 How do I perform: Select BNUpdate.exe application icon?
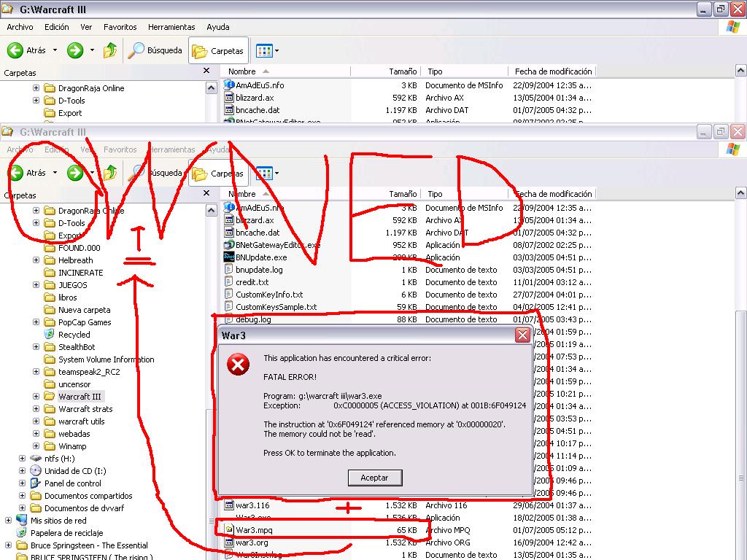(228, 257)
